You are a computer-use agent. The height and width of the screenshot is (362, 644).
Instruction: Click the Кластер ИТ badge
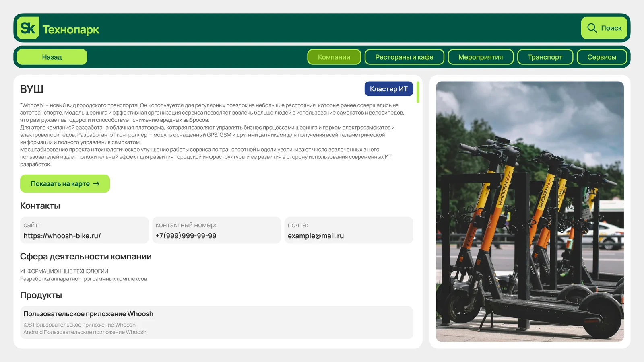click(x=389, y=89)
